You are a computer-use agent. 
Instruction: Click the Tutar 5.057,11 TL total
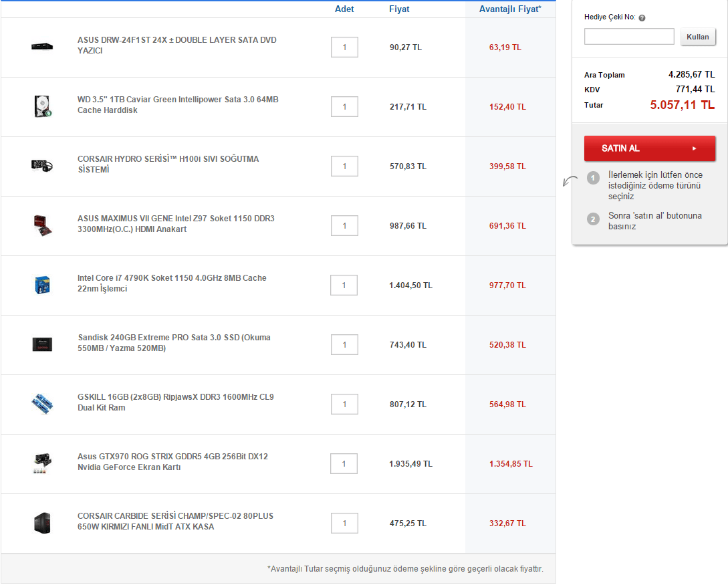tap(682, 105)
